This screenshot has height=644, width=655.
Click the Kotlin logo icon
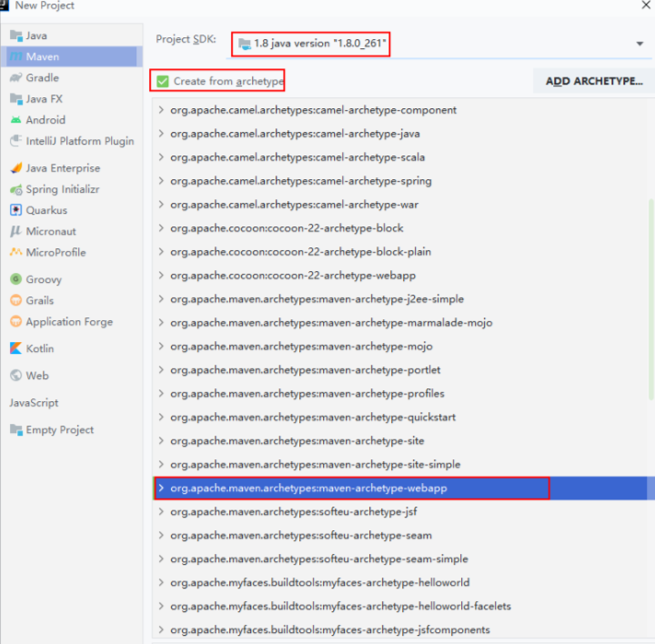coord(15,348)
